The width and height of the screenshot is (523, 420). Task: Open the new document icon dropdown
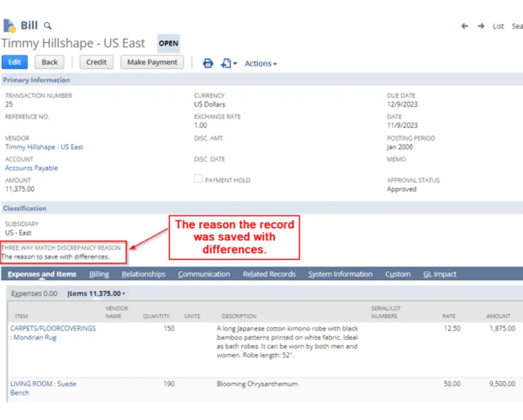pos(229,63)
